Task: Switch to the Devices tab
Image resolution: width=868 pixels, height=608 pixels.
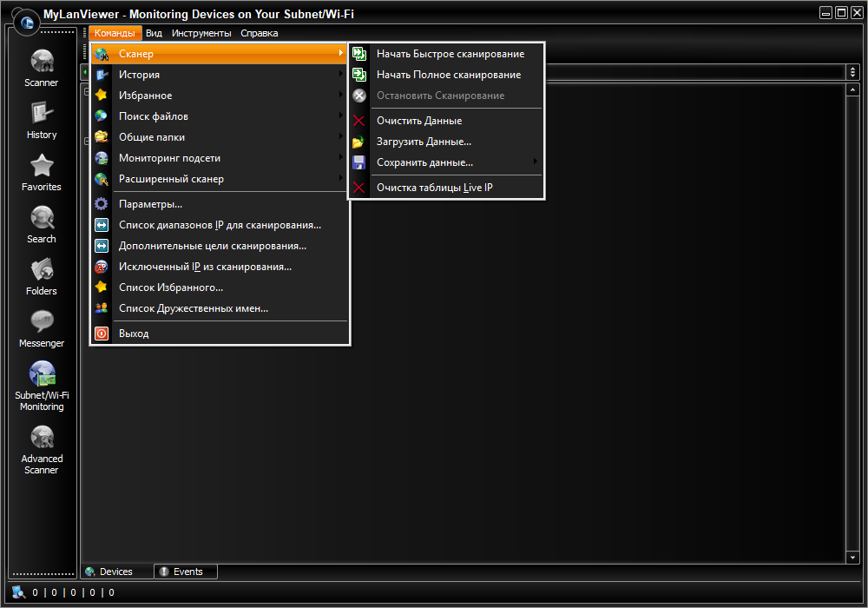Action: 117,572
